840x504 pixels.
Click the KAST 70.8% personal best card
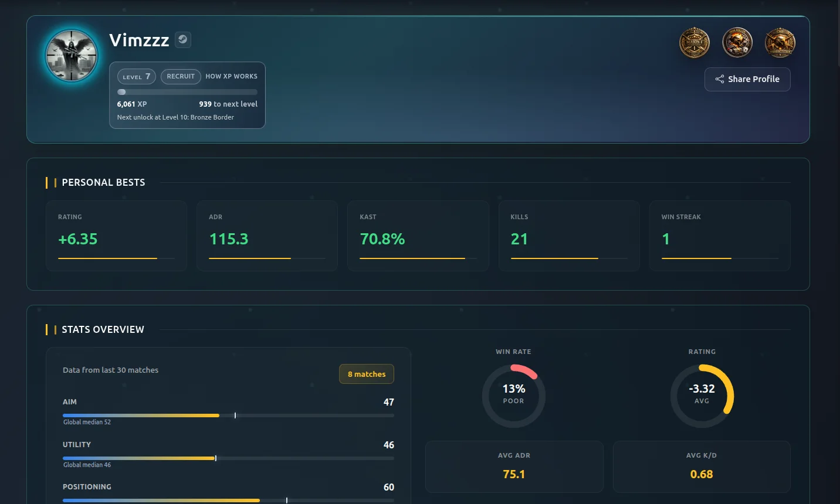point(418,236)
